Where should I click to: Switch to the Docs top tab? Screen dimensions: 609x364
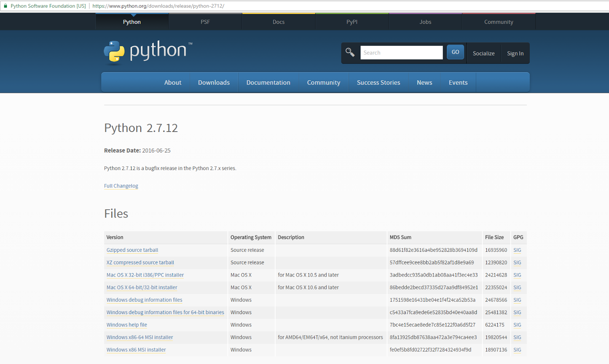point(279,22)
